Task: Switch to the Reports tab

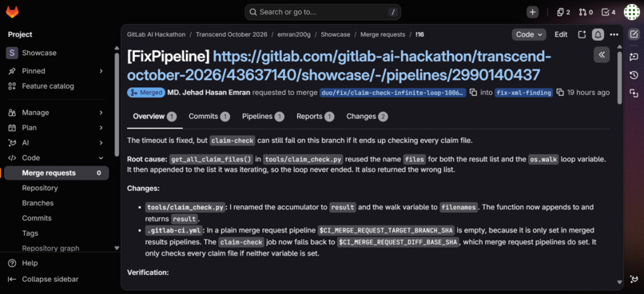Action: (315, 117)
